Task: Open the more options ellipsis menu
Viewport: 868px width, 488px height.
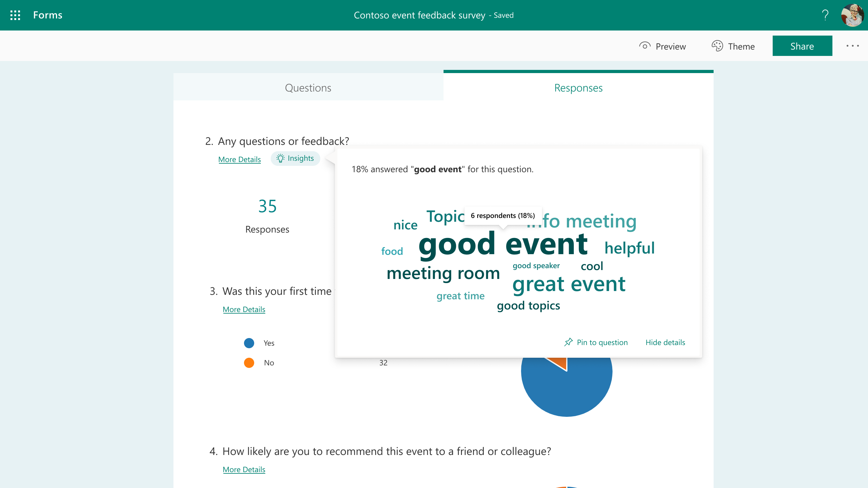Action: tap(852, 46)
